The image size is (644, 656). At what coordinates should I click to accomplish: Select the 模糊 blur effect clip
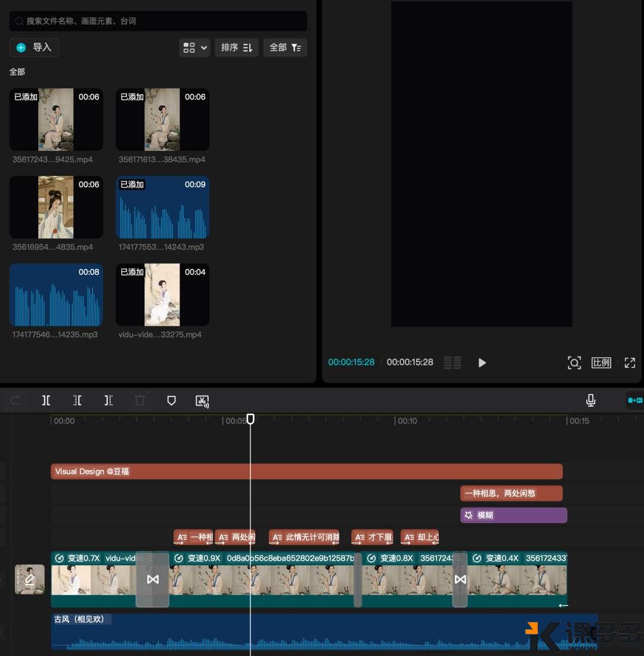[513, 515]
